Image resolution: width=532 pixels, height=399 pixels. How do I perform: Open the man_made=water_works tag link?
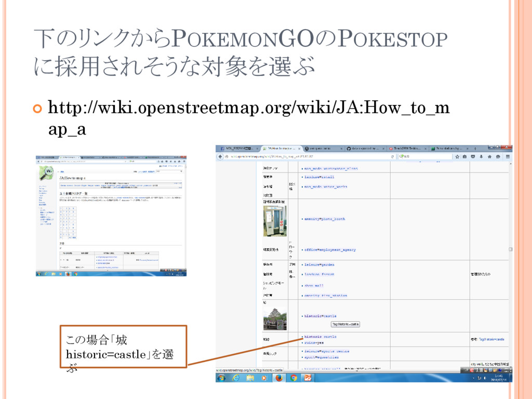pos(325,187)
